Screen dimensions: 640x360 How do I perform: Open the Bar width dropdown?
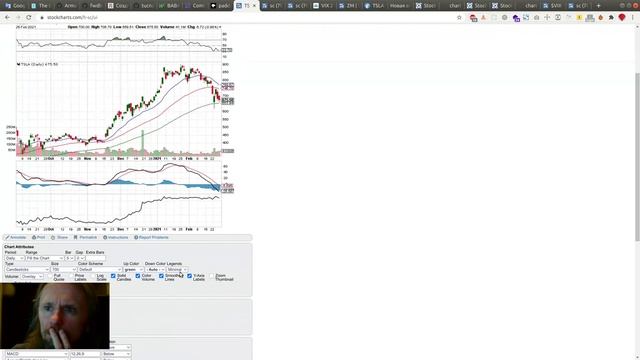coord(69,258)
